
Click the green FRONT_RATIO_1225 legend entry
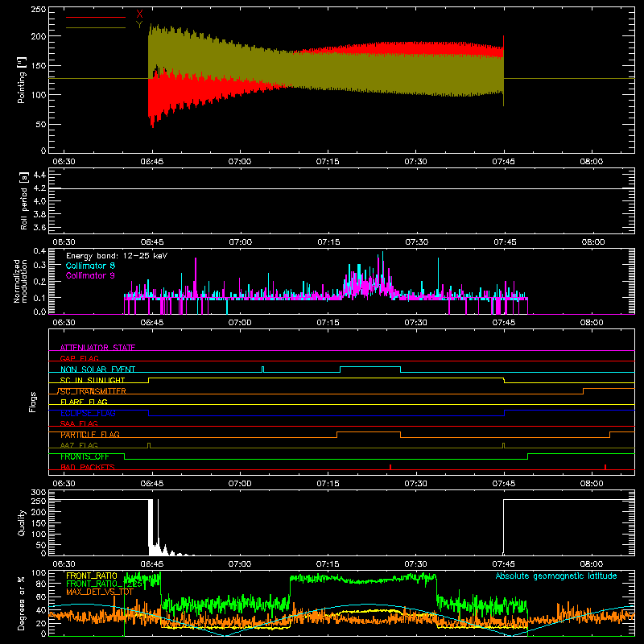click(x=104, y=584)
